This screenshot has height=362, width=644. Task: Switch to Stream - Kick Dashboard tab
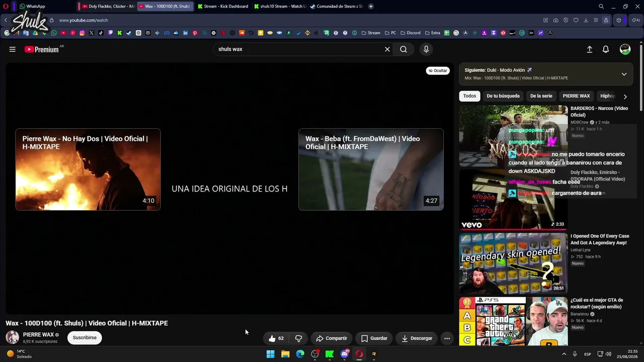[223, 7]
